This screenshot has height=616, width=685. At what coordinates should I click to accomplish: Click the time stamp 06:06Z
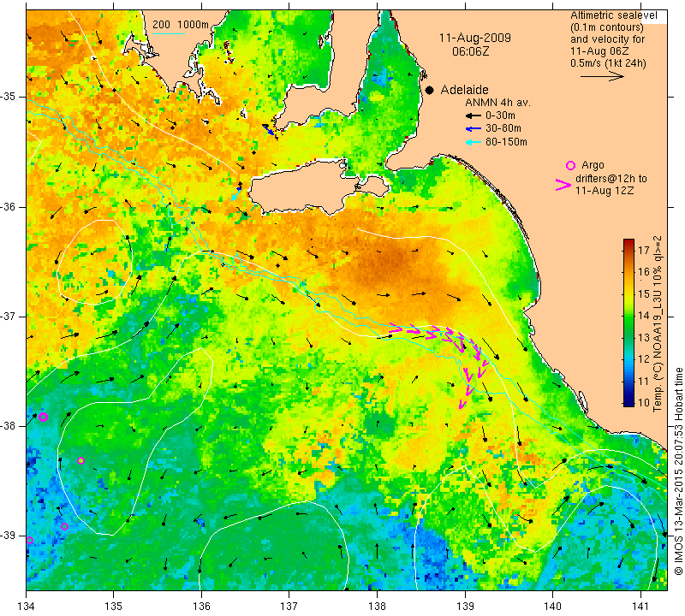[470, 51]
